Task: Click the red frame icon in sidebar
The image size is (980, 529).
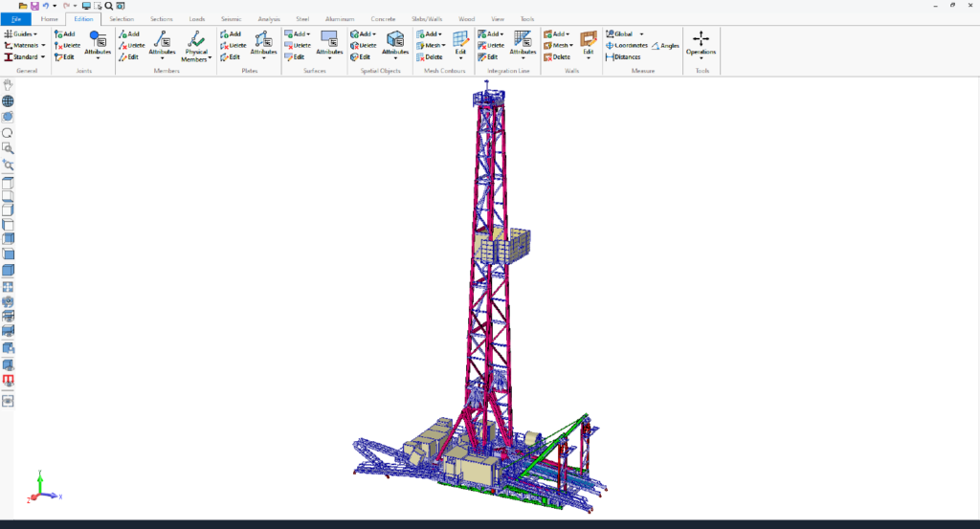Action: [x=8, y=380]
